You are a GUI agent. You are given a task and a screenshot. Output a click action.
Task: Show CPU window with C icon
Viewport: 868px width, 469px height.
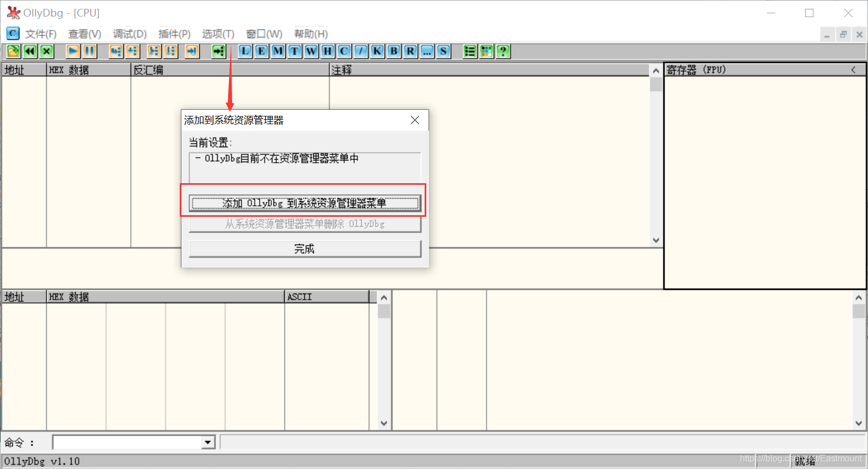pyautogui.click(x=344, y=51)
